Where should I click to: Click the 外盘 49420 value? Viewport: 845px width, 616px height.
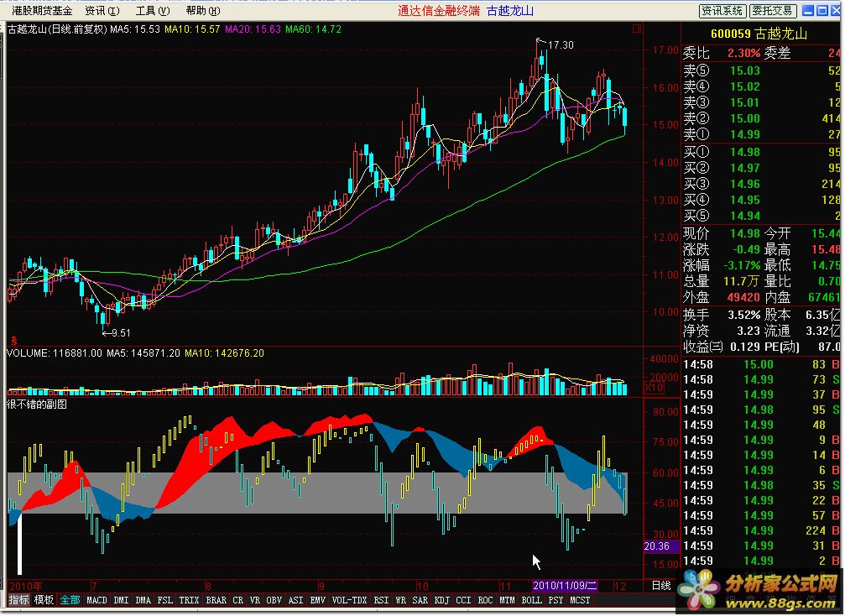click(743, 297)
